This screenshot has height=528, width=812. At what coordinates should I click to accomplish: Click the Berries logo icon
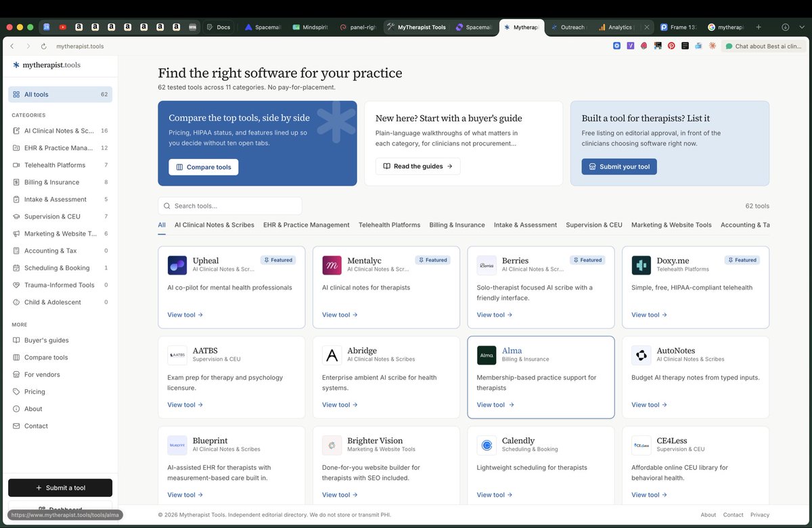click(487, 265)
